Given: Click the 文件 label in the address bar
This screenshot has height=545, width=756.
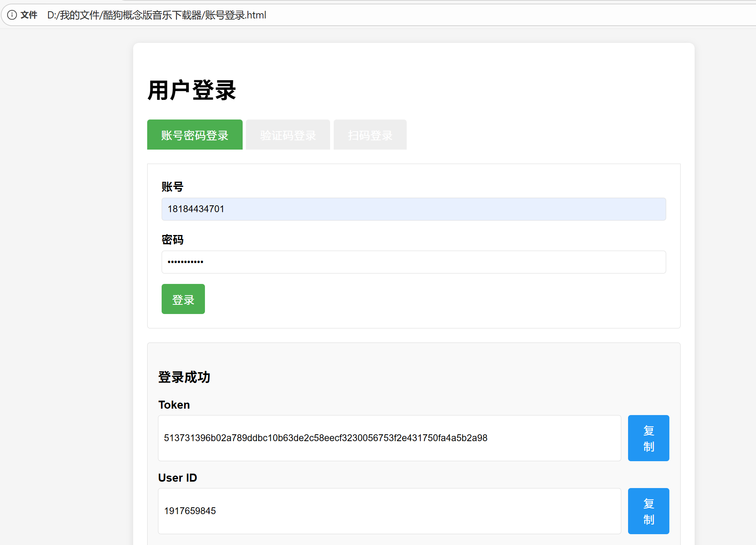Looking at the screenshot, I should pos(29,15).
